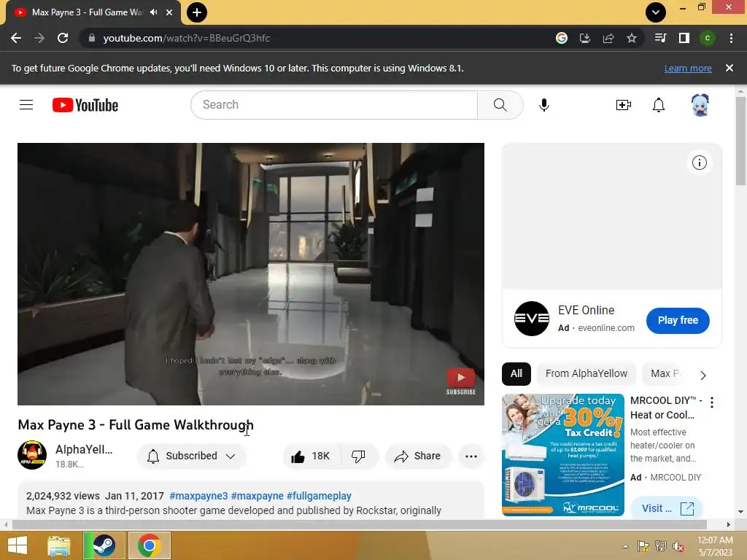The width and height of the screenshot is (747, 560).
Task: Click the Subscribe watermark on the video
Action: (461, 382)
